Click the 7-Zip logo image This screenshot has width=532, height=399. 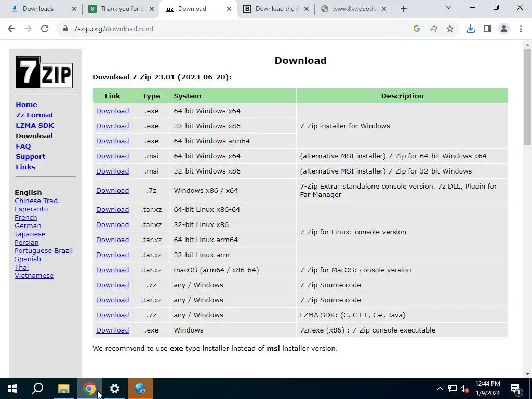44,72
